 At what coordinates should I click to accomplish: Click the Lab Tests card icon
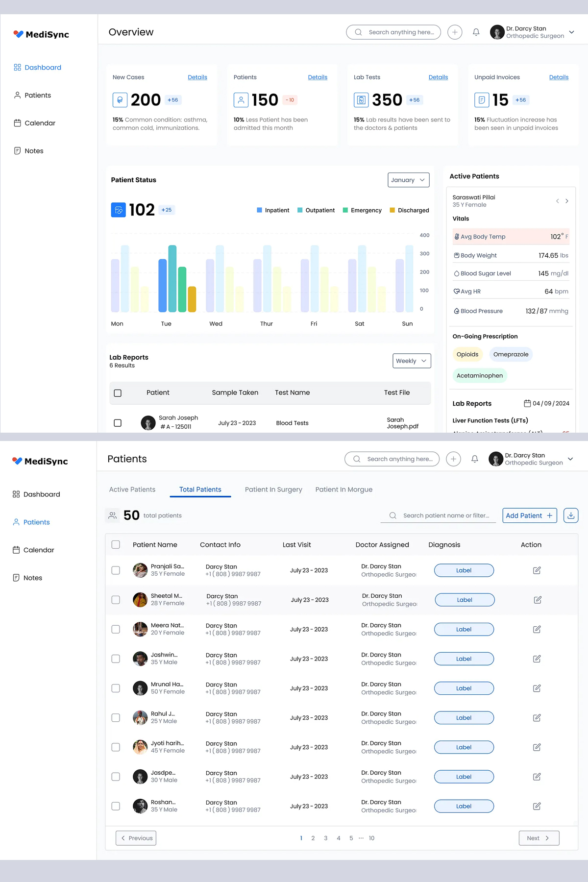pos(361,100)
